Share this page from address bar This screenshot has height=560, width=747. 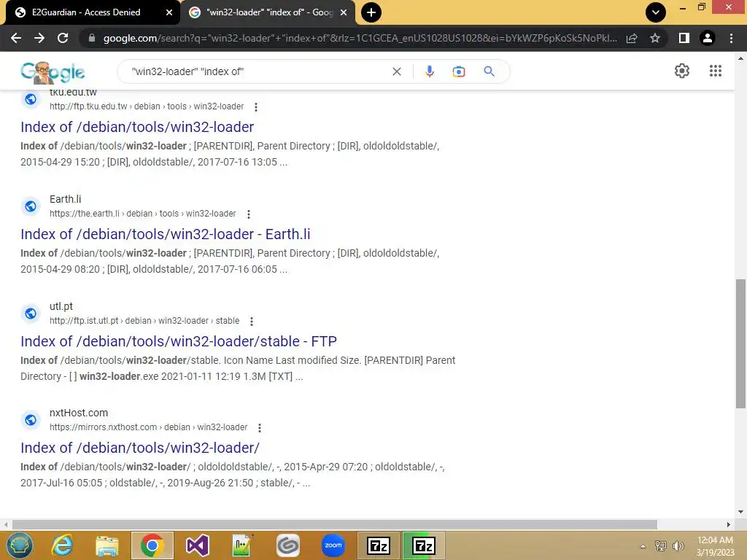pyautogui.click(x=632, y=38)
